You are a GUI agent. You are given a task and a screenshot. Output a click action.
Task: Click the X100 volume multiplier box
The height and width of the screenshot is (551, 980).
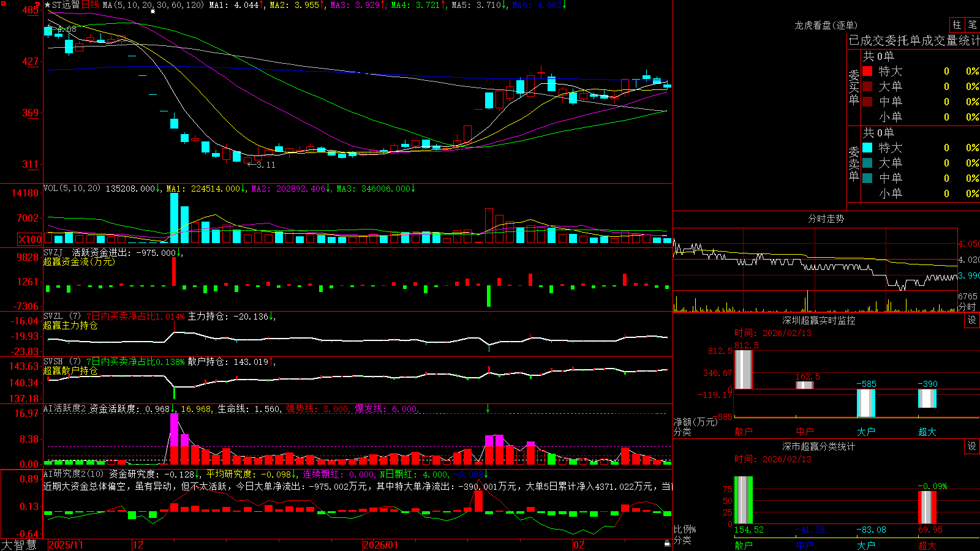point(29,239)
